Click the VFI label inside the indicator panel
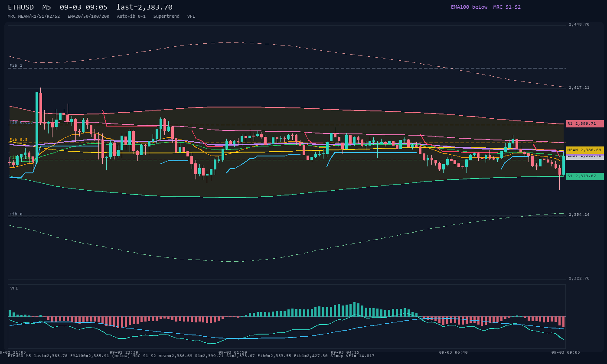Viewport: 607px width, 364px height. pos(14,288)
